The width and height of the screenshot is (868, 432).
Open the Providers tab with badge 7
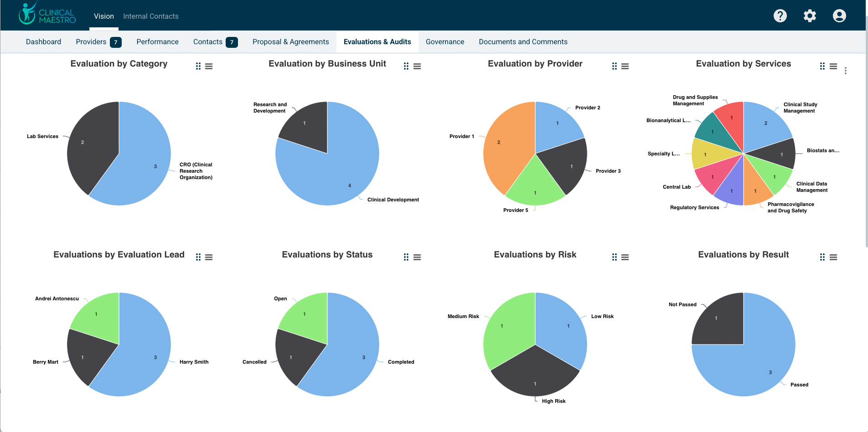pyautogui.click(x=98, y=42)
